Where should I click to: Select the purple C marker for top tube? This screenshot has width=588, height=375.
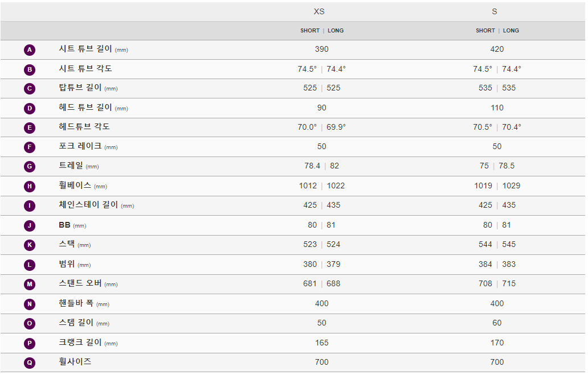(30, 89)
